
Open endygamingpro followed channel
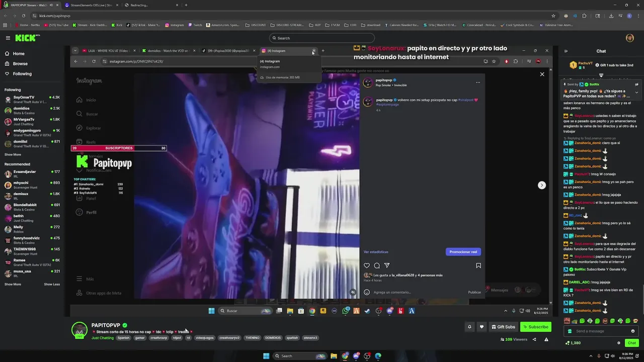[x=31, y=132]
